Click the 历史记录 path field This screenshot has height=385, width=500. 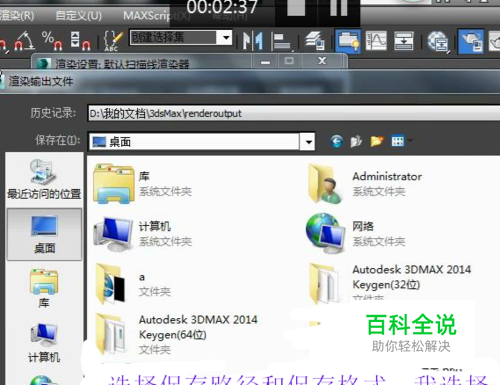[293, 113]
